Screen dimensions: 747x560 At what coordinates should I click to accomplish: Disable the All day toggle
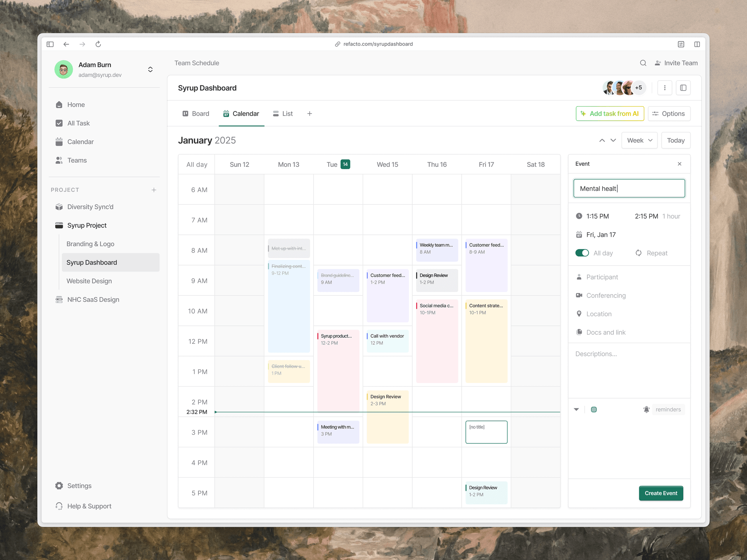(582, 253)
